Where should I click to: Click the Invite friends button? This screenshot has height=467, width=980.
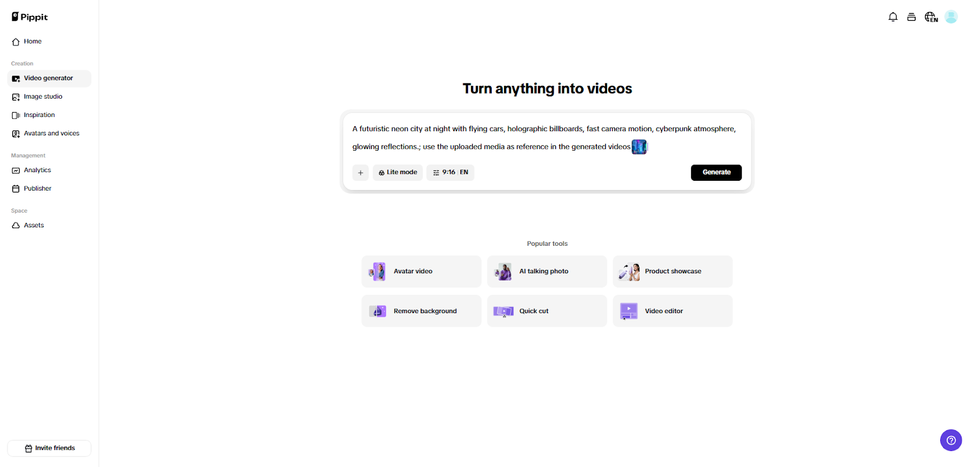[x=49, y=448]
